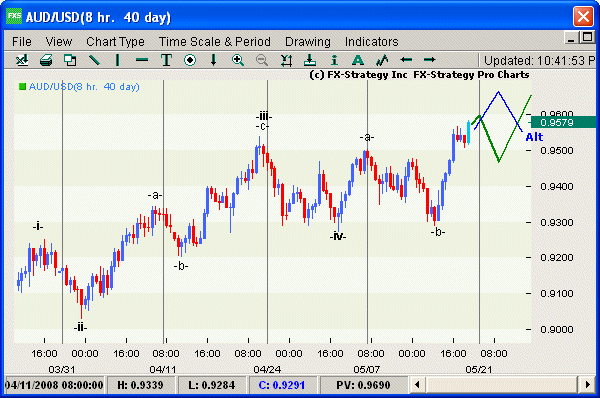Click the 0.9000 price axis label
Viewport: 600px width, 398px height.
click(x=557, y=329)
